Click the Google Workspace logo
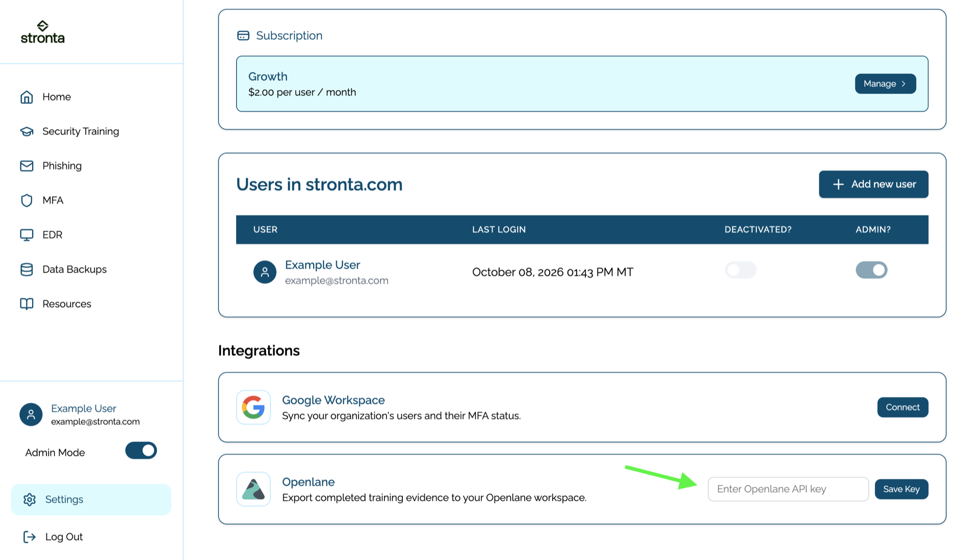Screen dimensions: 979x560 253,408
